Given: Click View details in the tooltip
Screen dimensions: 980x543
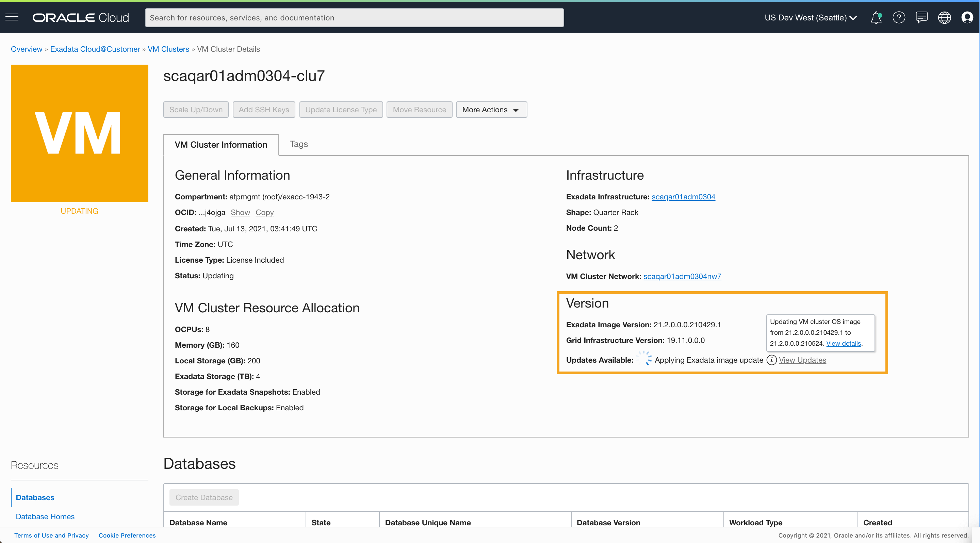Looking at the screenshot, I should coord(843,343).
